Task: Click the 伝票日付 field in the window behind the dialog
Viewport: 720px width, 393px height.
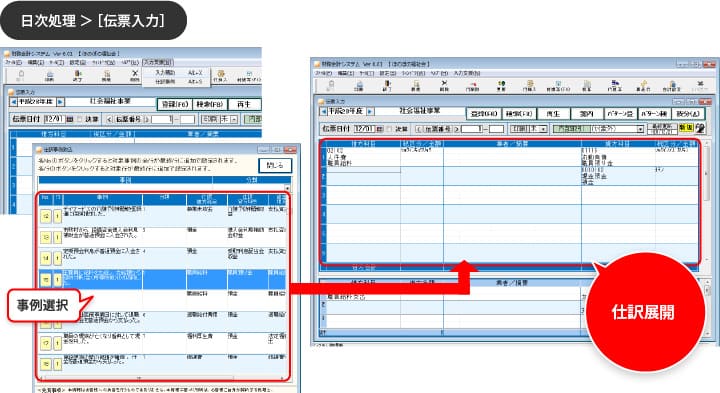Action: pyautogui.click(x=55, y=119)
